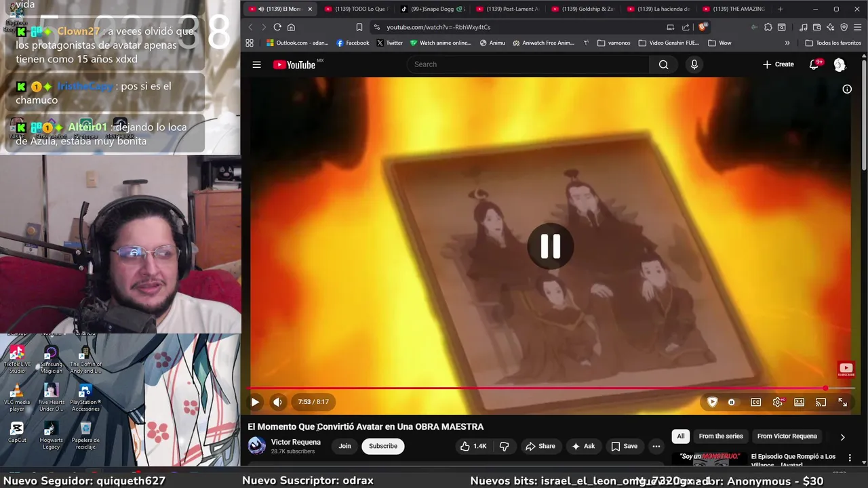Screen dimensions: 868x488
Task: Share the video
Action: coord(540,446)
